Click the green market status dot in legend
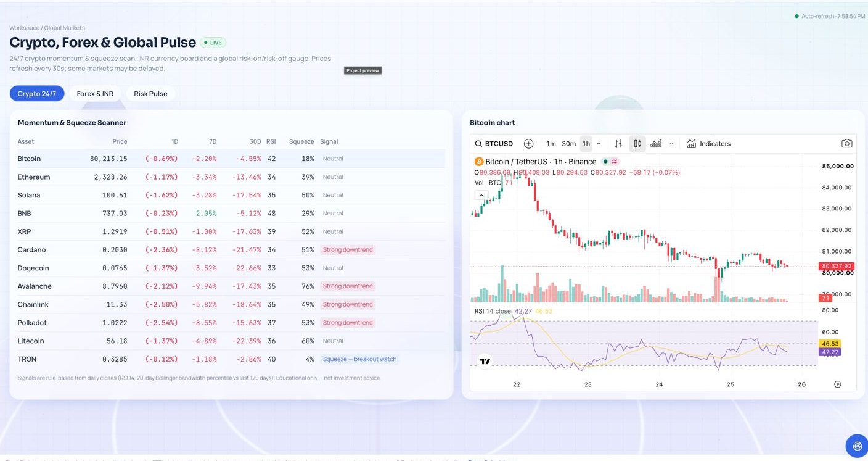The image size is (868, 461). coord(605,162)
